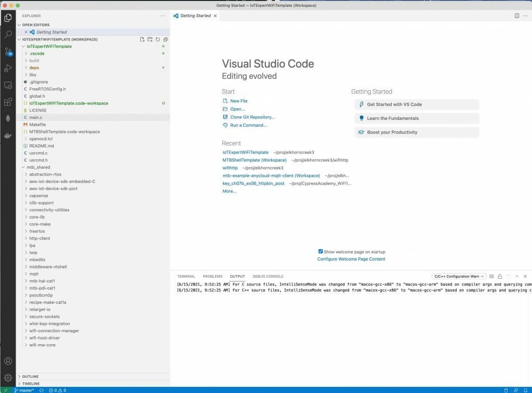Expand the deps folder
The image size is (532, 393).
26,68
